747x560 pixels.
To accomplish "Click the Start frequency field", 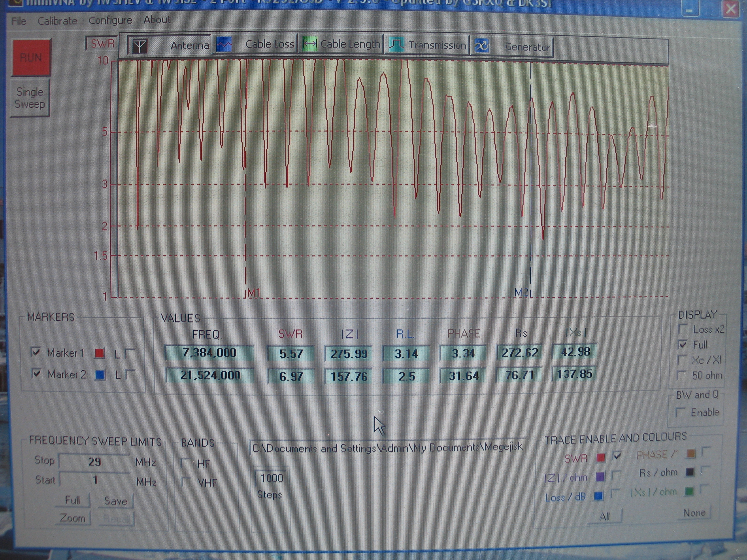I will 95,480.
